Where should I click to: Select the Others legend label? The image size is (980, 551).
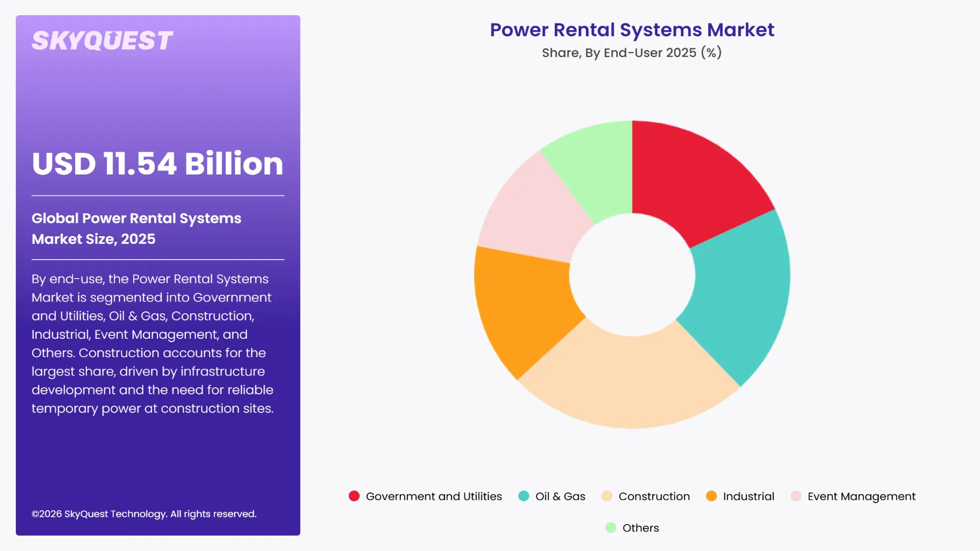click(641, 528)
